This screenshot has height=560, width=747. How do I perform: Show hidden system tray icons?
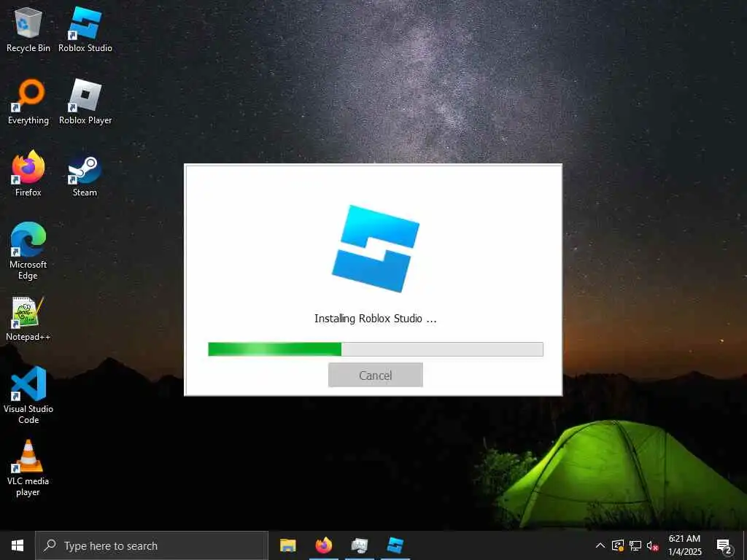click(x=600, y=545)
